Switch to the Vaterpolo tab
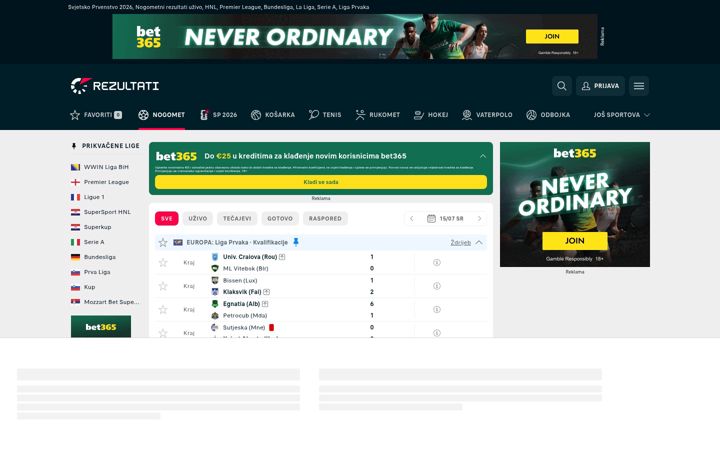Viewport: 720px width, 450px height. (x=487, y=115)
